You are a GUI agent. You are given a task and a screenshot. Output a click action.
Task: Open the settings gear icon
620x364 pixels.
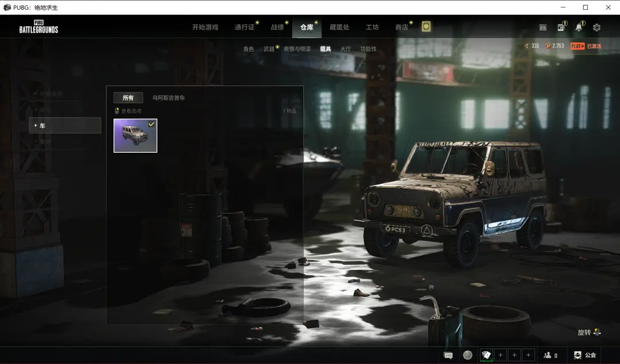596,28
